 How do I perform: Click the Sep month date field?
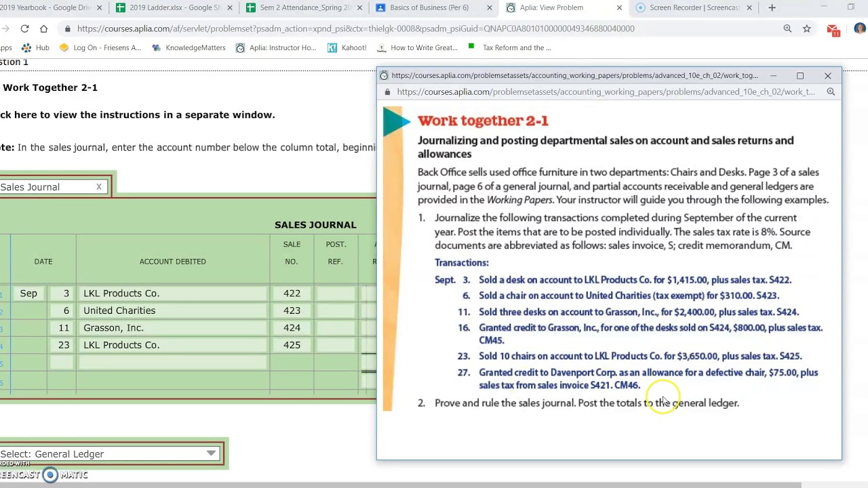[28, 293]
